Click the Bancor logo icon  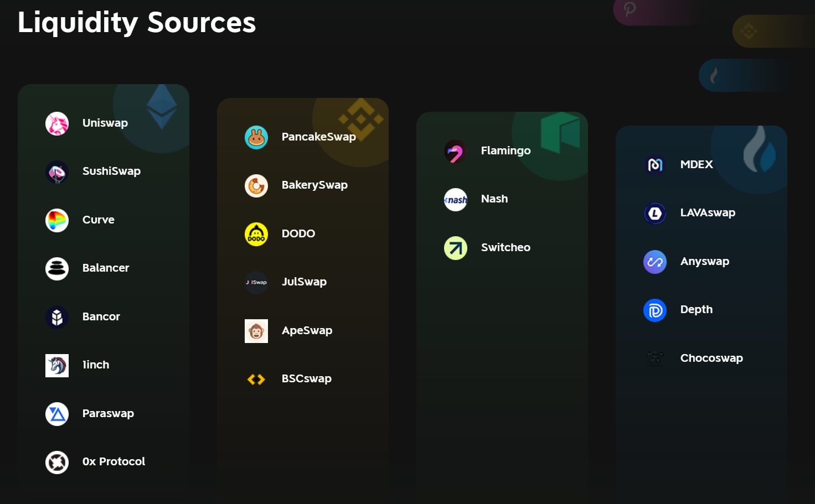[x=57, y=317]
